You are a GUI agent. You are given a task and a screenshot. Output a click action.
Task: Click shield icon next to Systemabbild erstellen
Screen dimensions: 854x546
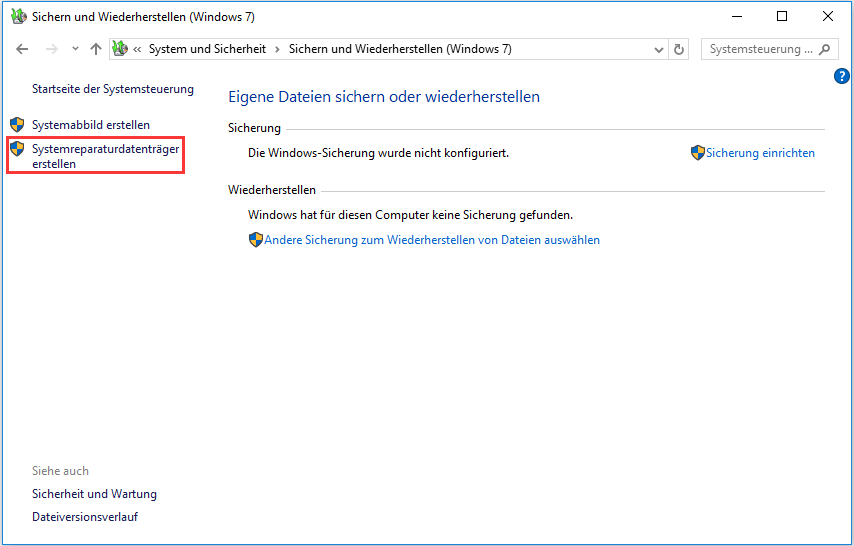click(x=17, y=125)
